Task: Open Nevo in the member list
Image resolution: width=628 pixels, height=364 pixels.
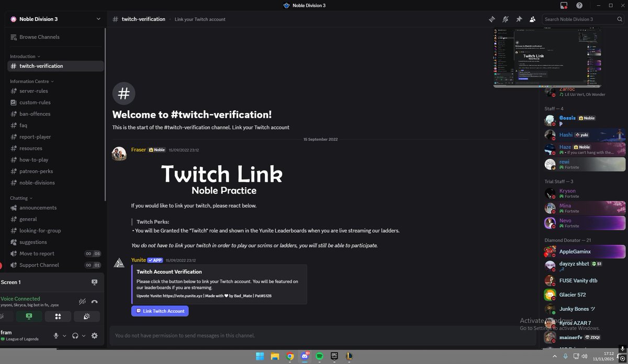Action: coord(585,223)
